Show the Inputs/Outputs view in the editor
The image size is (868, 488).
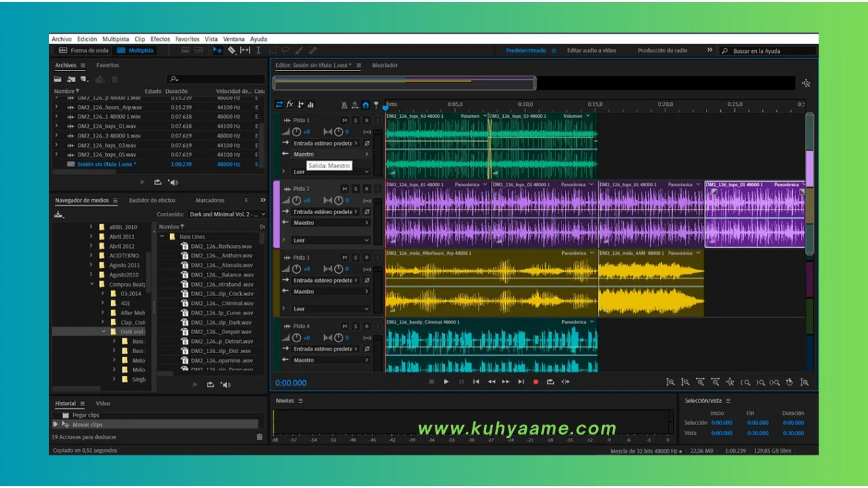pos(279,104)
